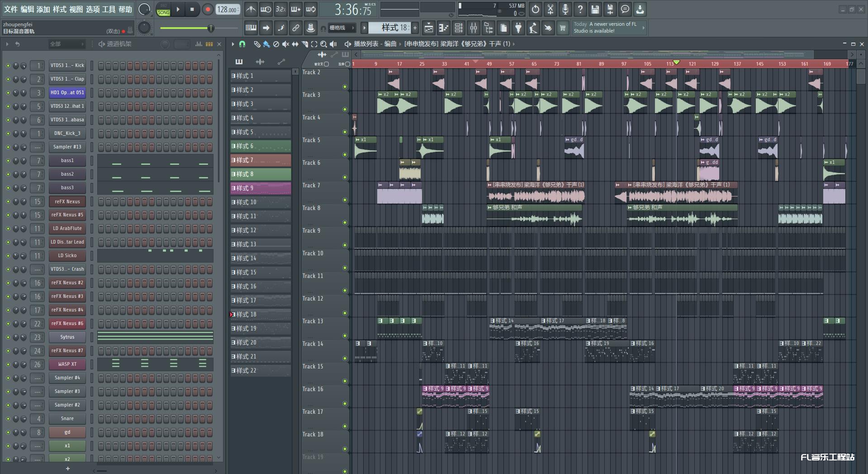Export audio with the render icon
The height and width of the screenshot is (474, 868).
click(x=610, y=9)
